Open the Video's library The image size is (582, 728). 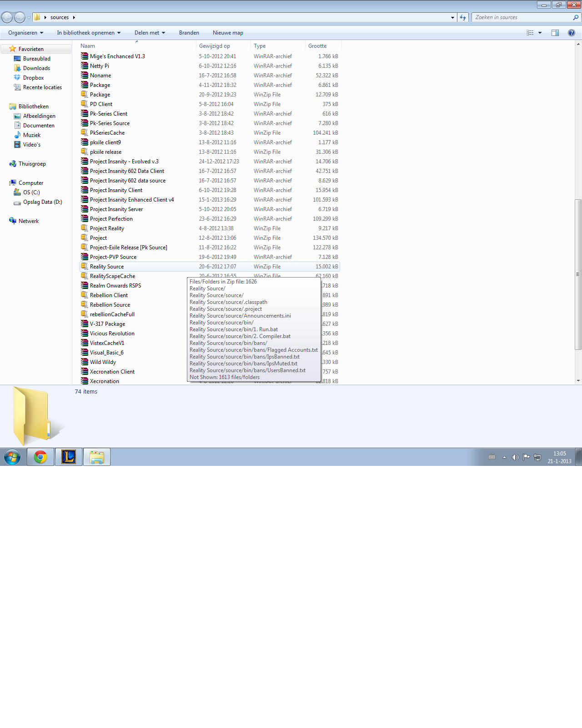(32, 145)
